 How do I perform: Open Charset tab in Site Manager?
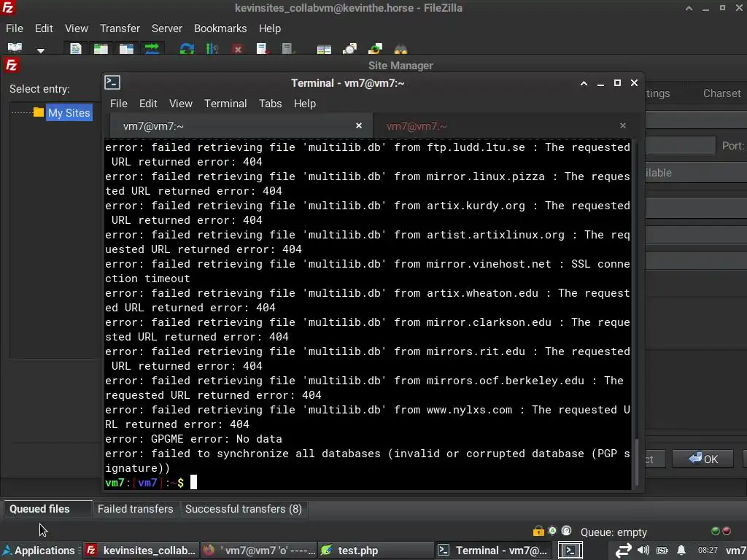(721, 93)
